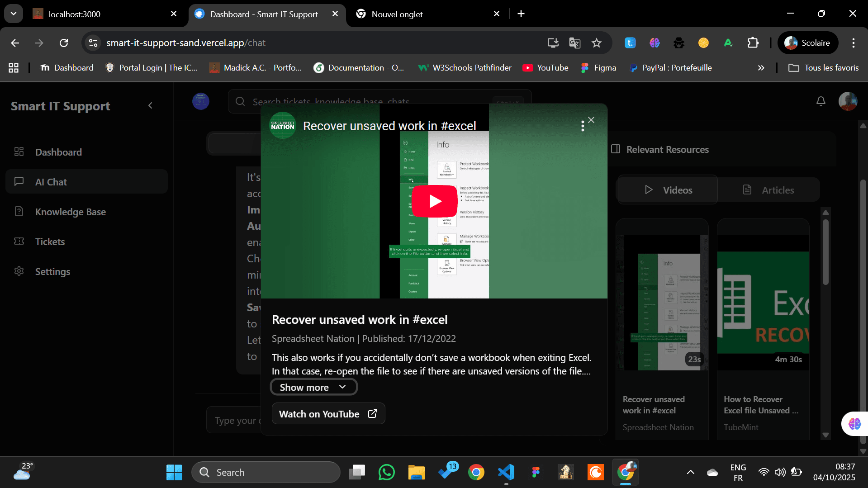Viewport: 868px width, 488px height.
Task: Open the tab search dropdown
Action: [x=14, y=14]
